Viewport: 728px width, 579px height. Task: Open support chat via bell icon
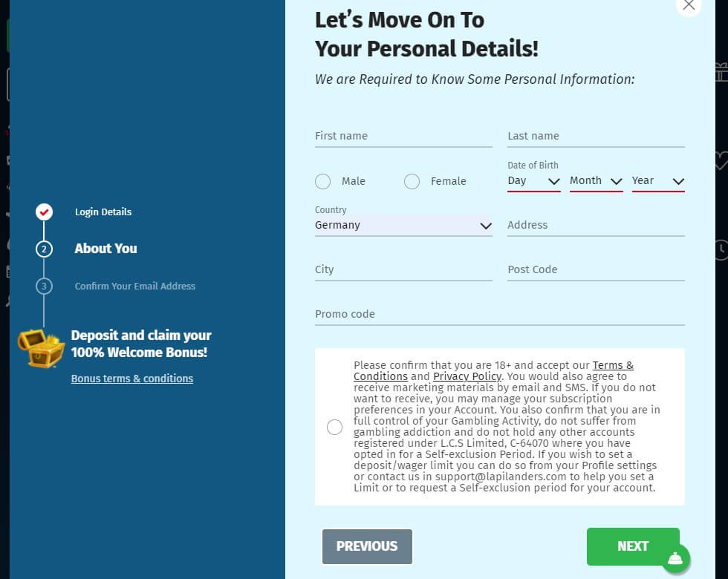coord(675,558)
